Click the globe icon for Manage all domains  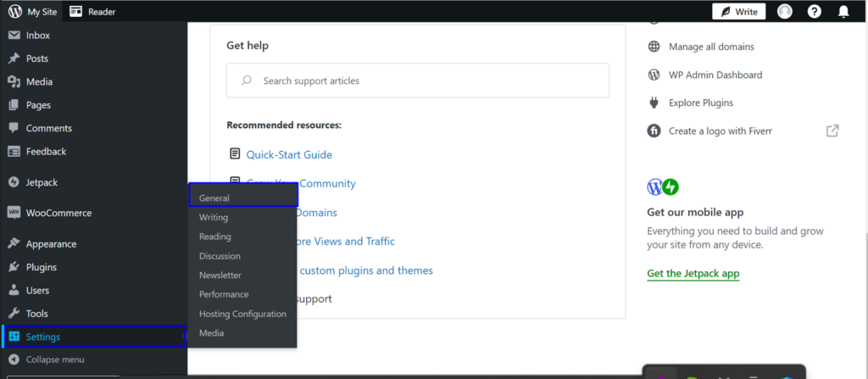click(654, 47)
